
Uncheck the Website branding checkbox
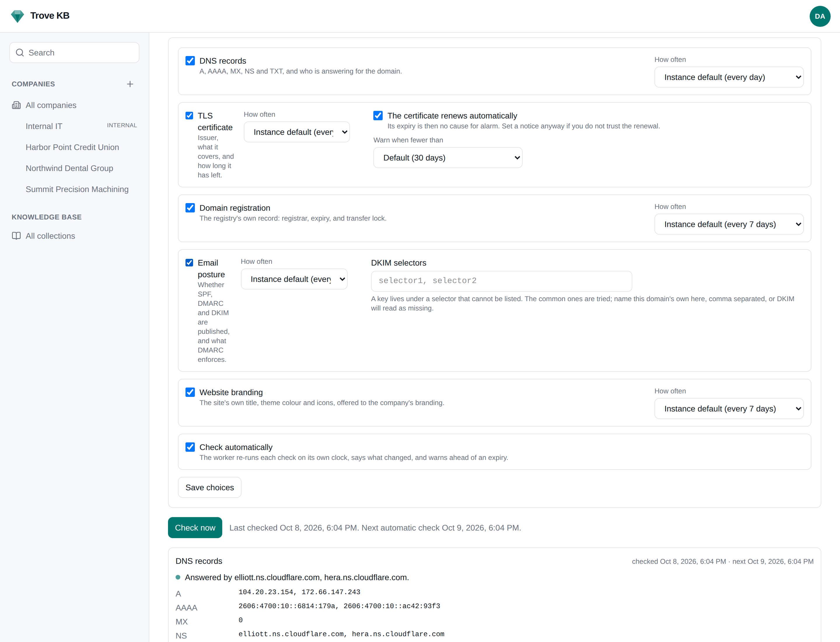(x=190, y=392)
